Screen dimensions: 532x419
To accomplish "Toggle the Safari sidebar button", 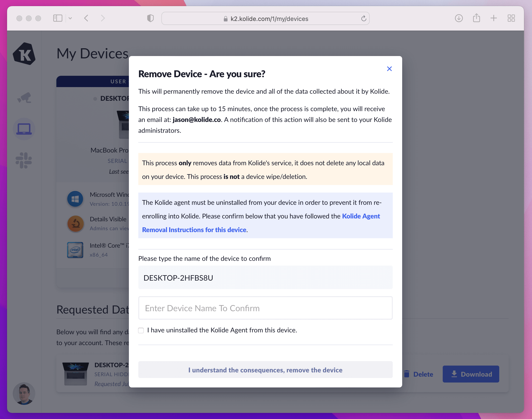I will (58, 18).
